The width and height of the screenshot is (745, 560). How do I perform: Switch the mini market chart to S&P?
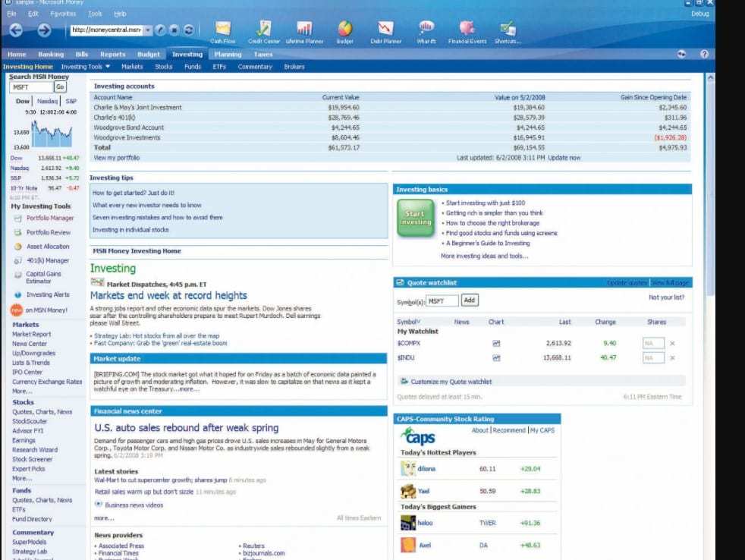71,100
